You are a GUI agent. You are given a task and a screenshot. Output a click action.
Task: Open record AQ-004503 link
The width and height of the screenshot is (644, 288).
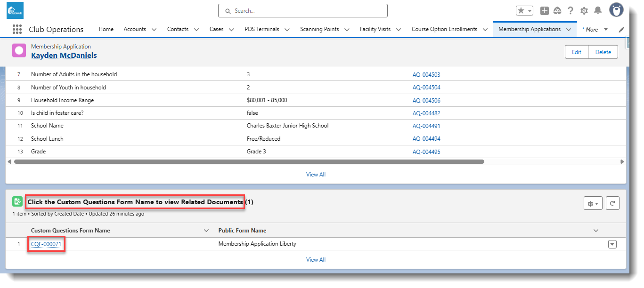(x=426, y=74)
